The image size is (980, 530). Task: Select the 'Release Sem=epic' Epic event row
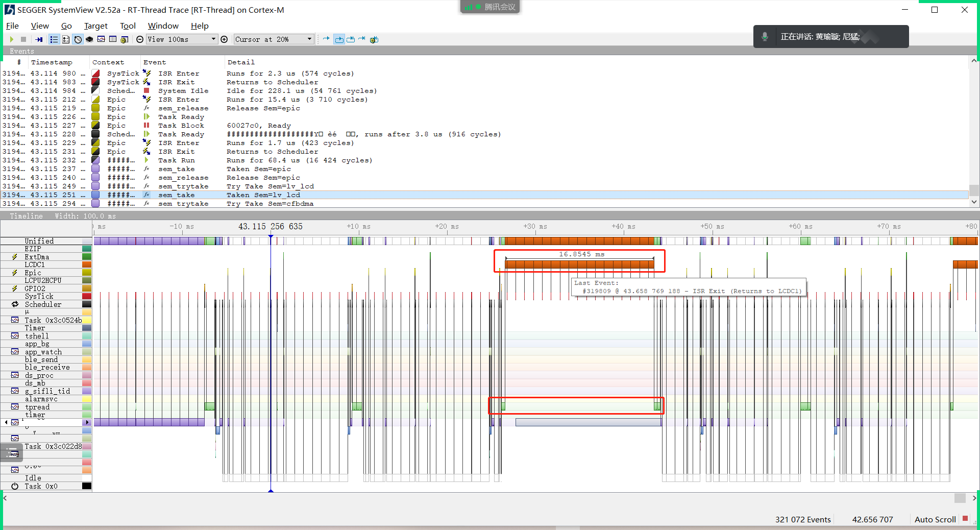[484, 108]
